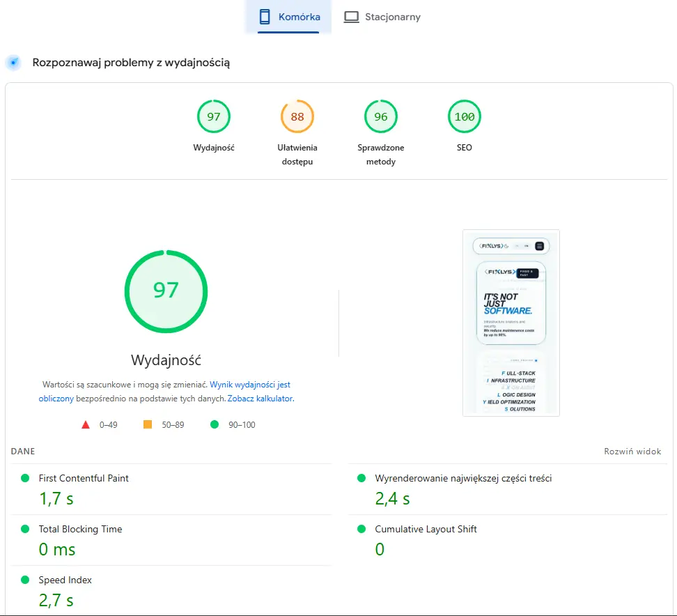The height and width of the screenshot is (616, 677).
Task: Click 'Wyrenderowanie największej części treści' label
Action: (463, 478)
